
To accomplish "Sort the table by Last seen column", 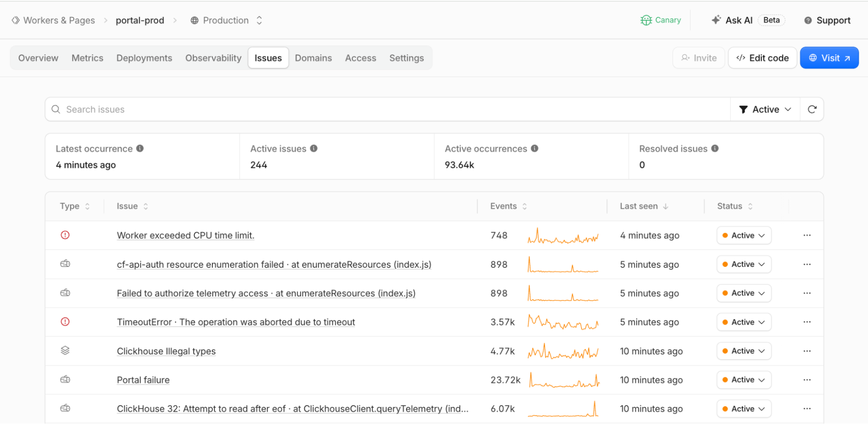I will coord(644,206).
